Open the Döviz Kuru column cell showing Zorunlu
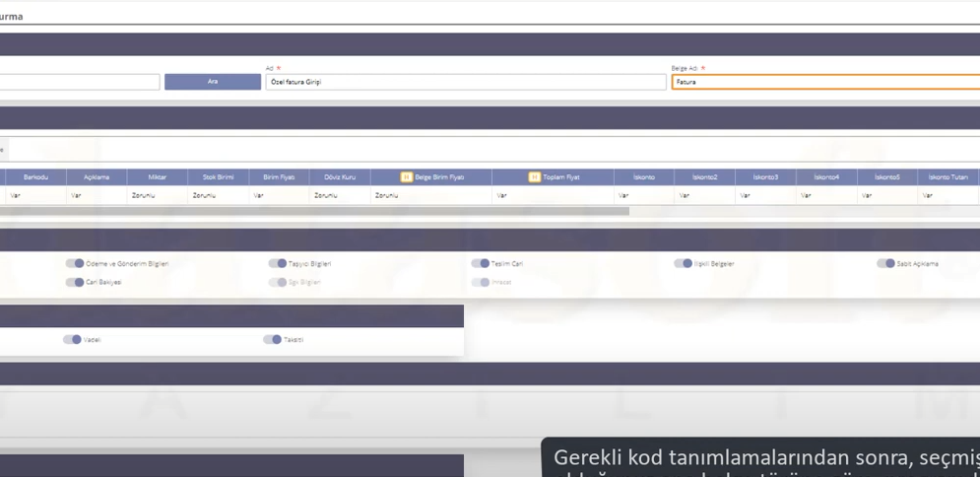This screenshot has width=980, height=477. pyautogui.click(x=340, y=195)
